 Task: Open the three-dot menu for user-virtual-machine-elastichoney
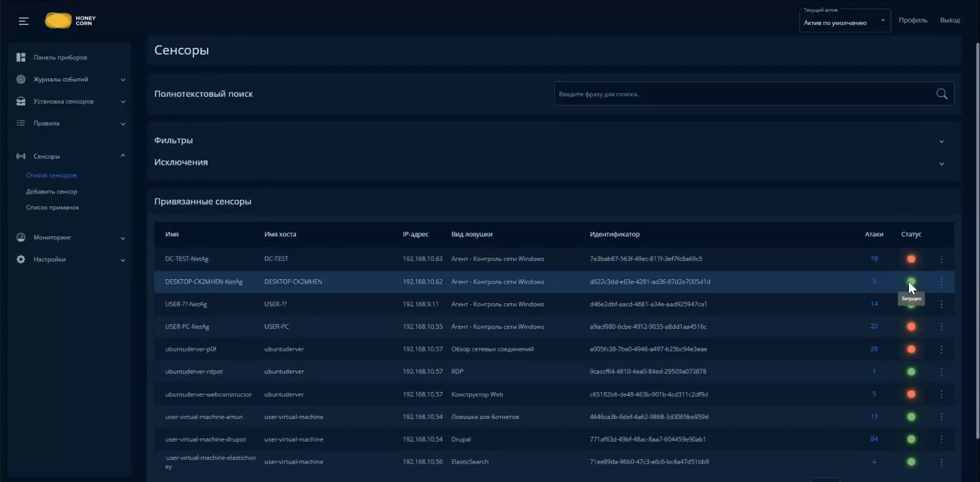[x=941, y=462]
